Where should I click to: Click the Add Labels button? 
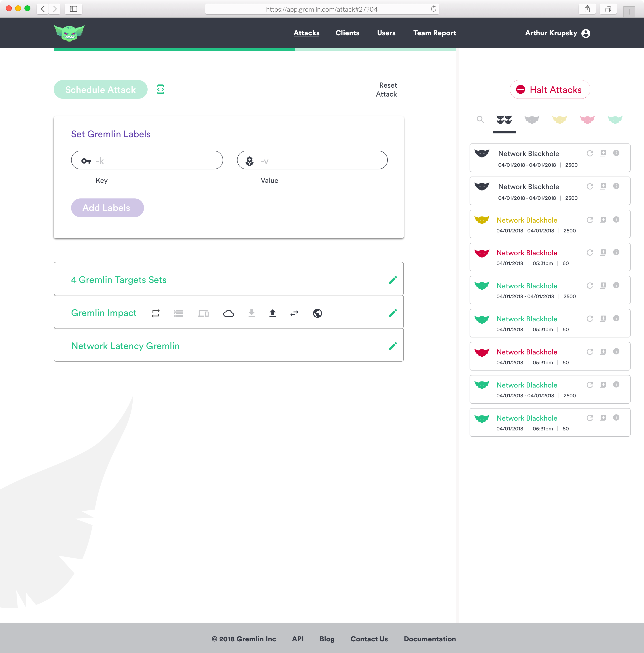point(108,208)
